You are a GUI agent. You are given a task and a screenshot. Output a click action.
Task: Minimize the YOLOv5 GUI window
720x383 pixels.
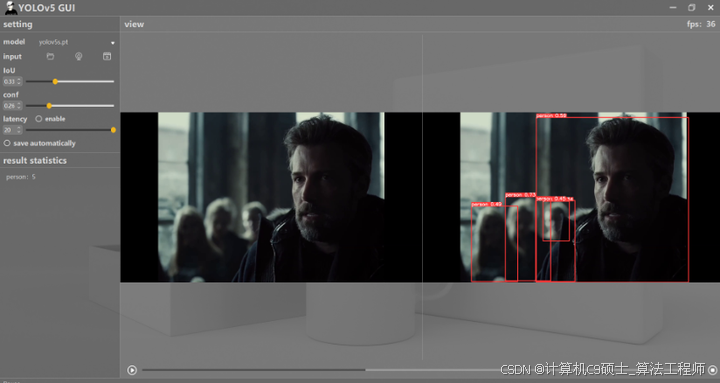(x=673, y=8)
